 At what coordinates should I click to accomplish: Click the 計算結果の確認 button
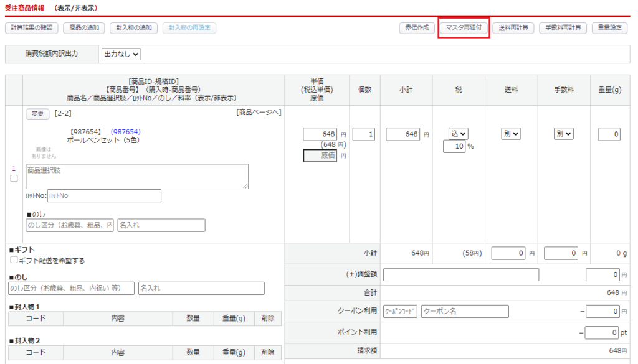click(32, 28)
